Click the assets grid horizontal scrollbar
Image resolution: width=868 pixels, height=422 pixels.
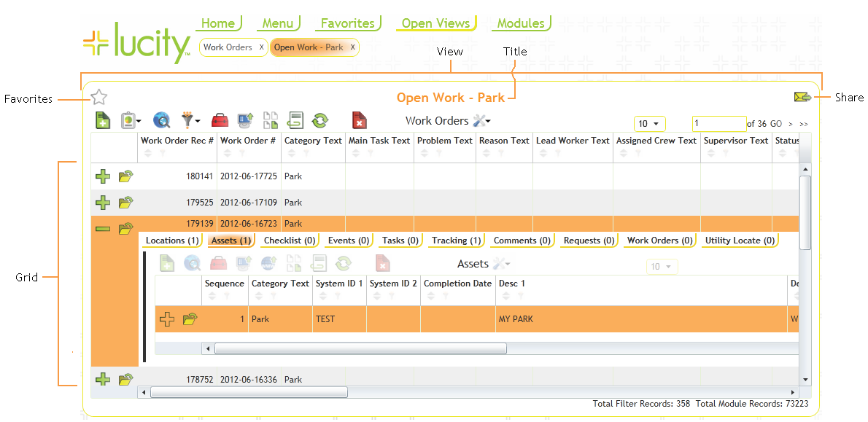360,348
